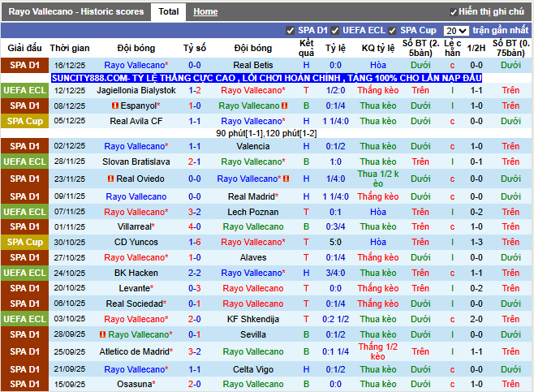Click the 3-2 score against Lech Poznan
The height and width of the screenshot is (392, 534).
coord(195,212)
